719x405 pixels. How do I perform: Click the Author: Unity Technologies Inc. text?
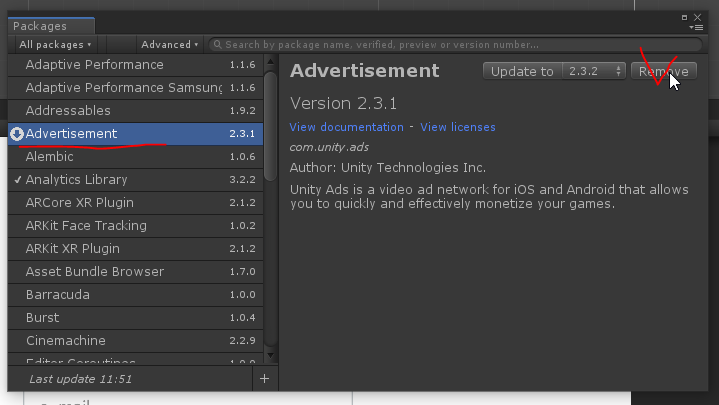coord(388,167)
